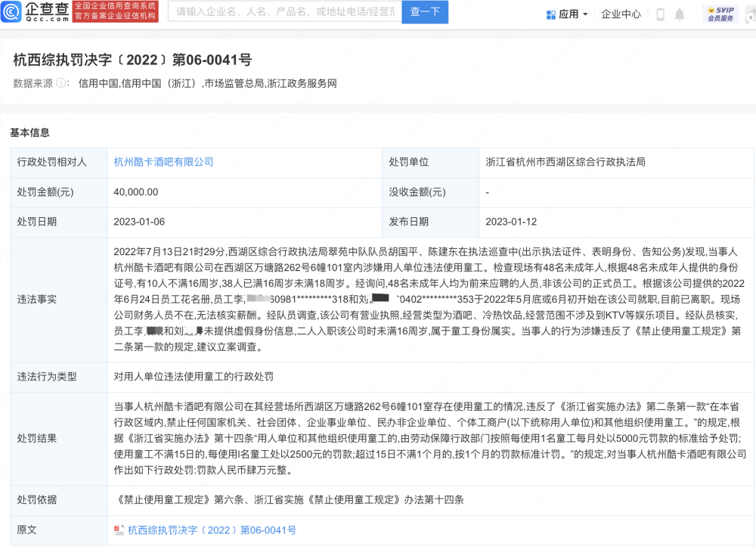
Task: Click the red 全国企业信用查询系统 banner
Action: click(115, 11)
